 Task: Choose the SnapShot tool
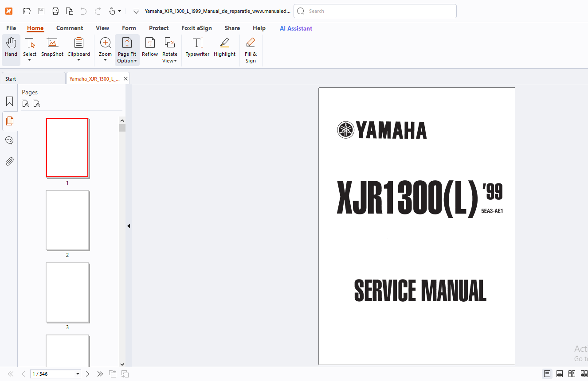[x=52, y=47]
